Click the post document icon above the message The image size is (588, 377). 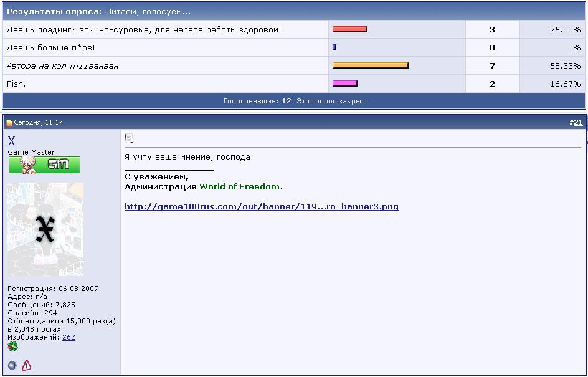click(x=129, y=138)
